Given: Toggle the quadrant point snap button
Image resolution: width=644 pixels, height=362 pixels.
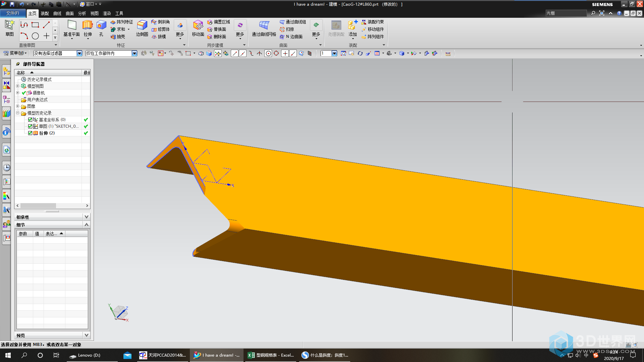Looking at the screenshot, I should coord(276,53).
